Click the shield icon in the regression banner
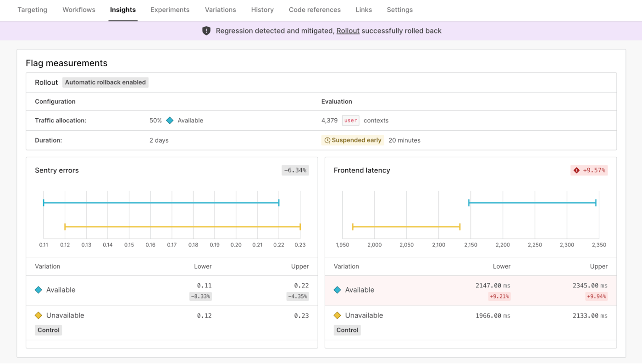 206,31
